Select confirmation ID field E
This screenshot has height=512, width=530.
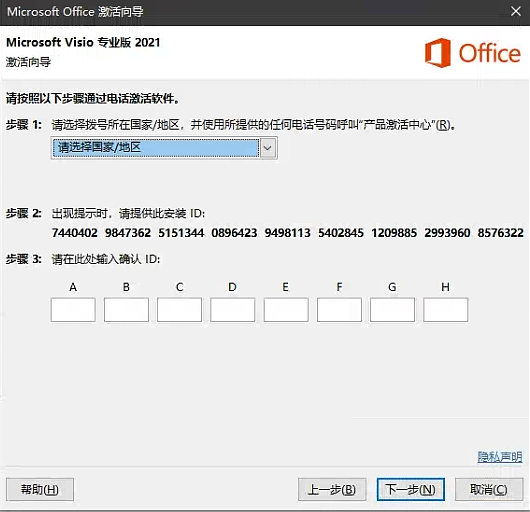tap(286, 310)
